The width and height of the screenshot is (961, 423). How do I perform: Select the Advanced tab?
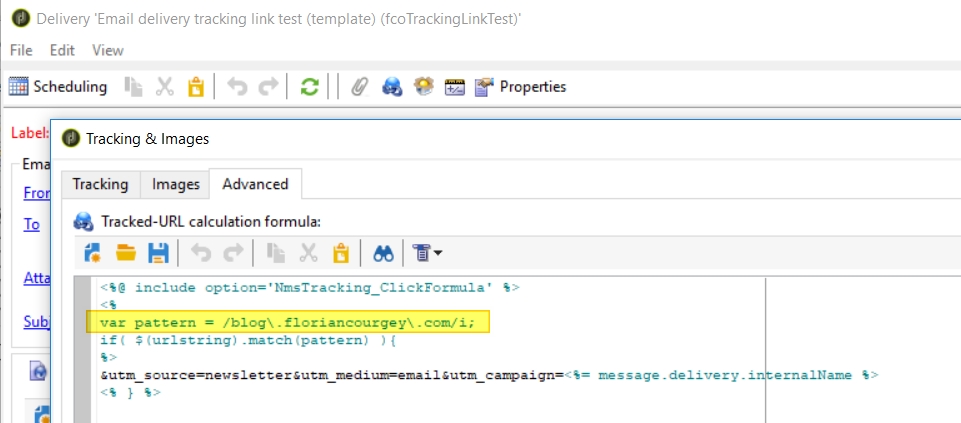255,184
